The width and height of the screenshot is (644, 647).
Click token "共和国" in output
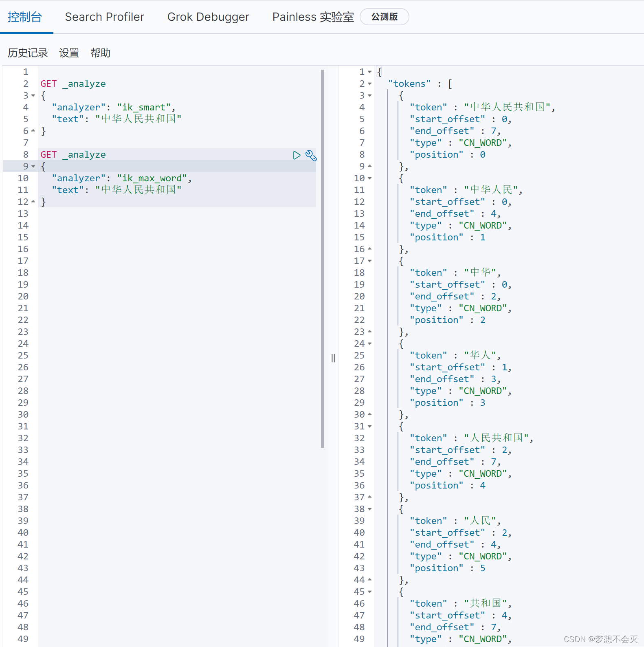pos(486,604)
